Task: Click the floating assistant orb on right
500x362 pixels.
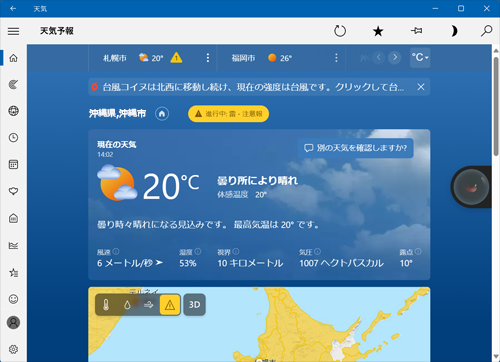Action: pos(471,187)
